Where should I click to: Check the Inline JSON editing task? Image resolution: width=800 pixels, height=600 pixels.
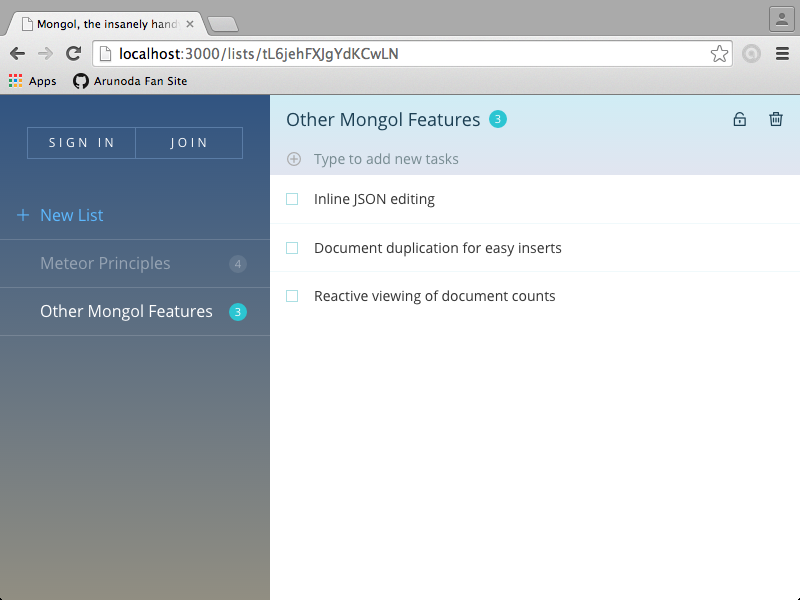pyautogui.click(x=292, y=199)
